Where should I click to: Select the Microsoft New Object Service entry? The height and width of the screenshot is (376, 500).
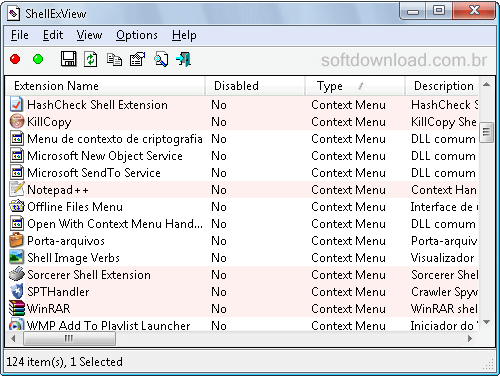tap(105, 156)
